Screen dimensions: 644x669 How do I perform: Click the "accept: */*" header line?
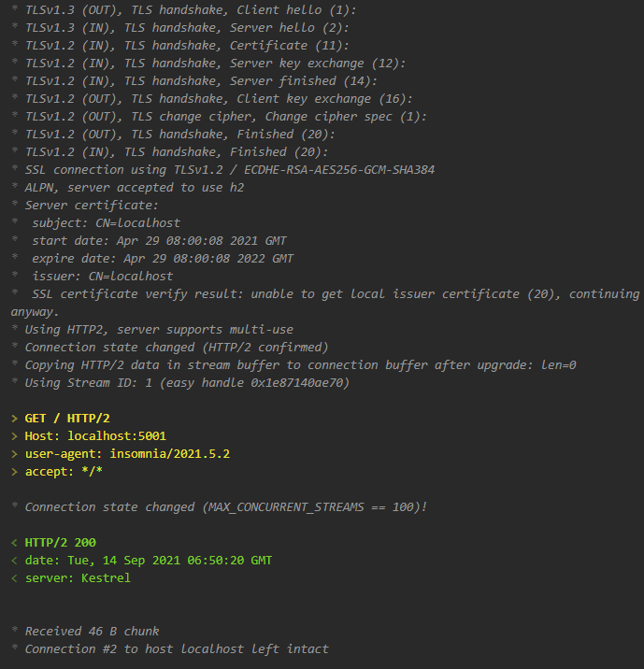pos(64,472)
